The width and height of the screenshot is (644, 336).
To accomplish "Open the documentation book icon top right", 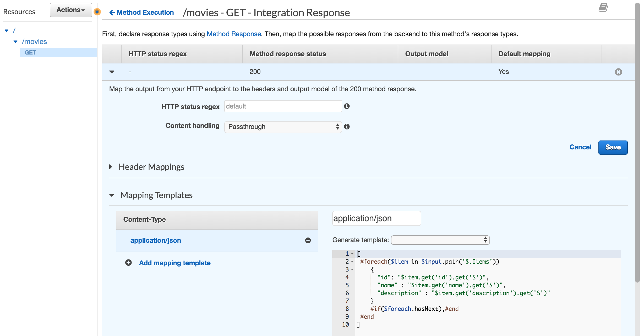I will [x=603, y=8].
